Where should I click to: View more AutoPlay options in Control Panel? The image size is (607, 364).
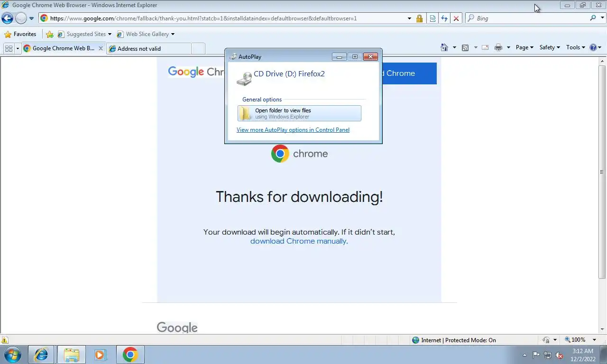tap(293, 130)
